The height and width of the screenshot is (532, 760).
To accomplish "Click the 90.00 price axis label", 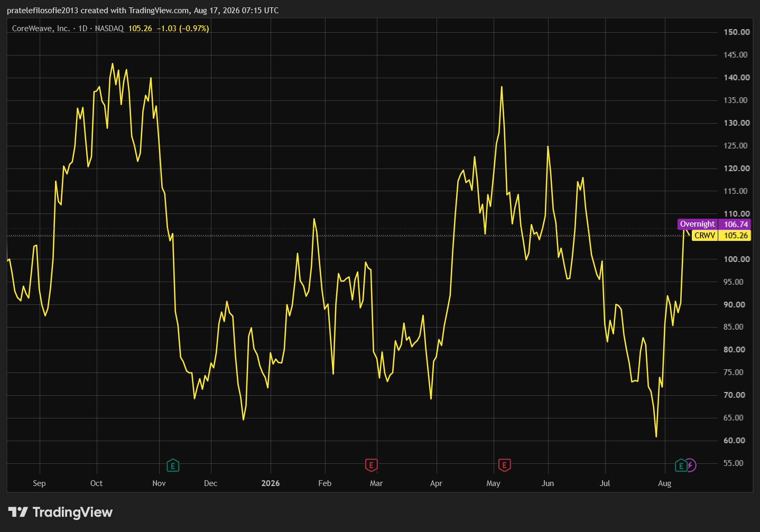I will [735, 305].
